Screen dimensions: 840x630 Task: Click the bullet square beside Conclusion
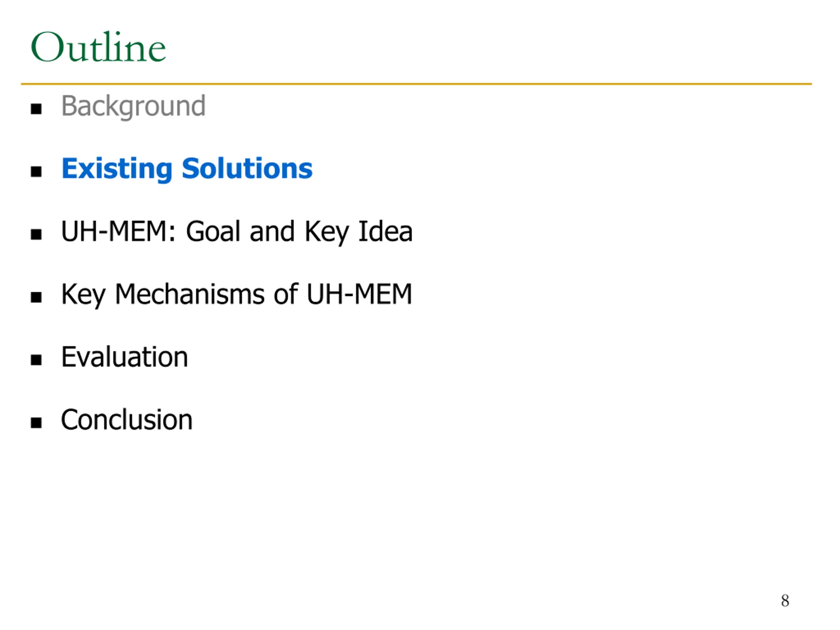(x=36, y=423)
